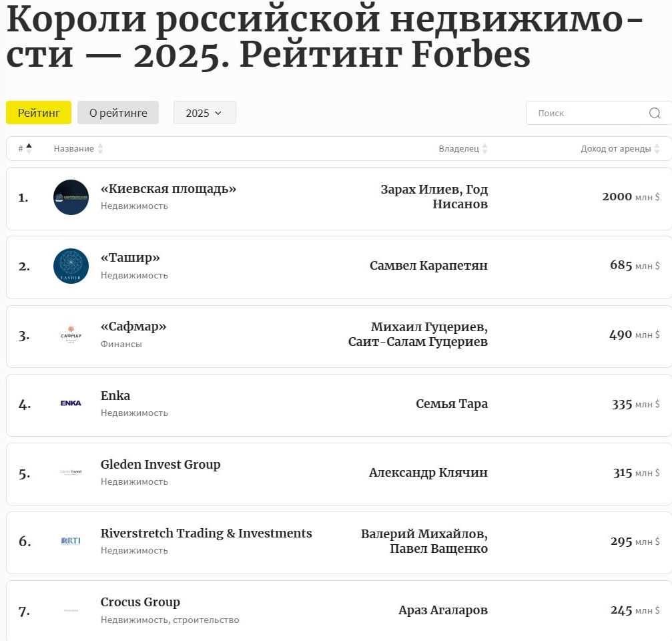Open the Gleden Invest Group logo
The width and height of the screenshot is (672, 641).
(x=71, y=472)
